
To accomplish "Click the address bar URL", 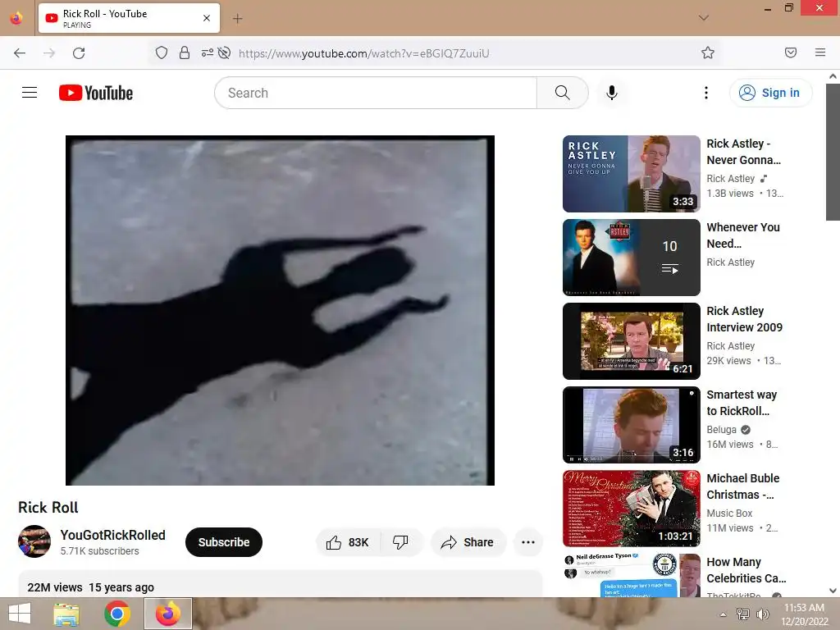I will 363,53.
